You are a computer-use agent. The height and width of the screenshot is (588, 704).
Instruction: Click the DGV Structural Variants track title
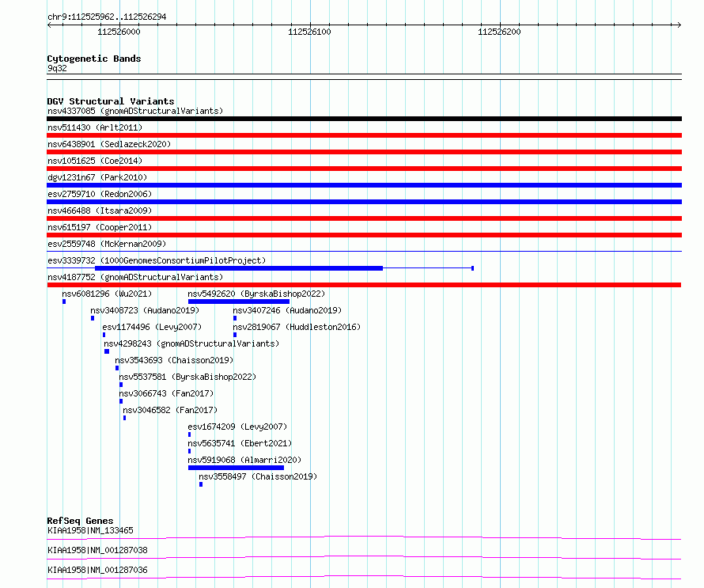tap(111, 101)
